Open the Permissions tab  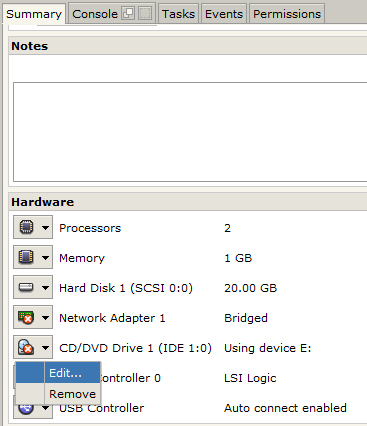pyautogui.click(x=287, y=14)
